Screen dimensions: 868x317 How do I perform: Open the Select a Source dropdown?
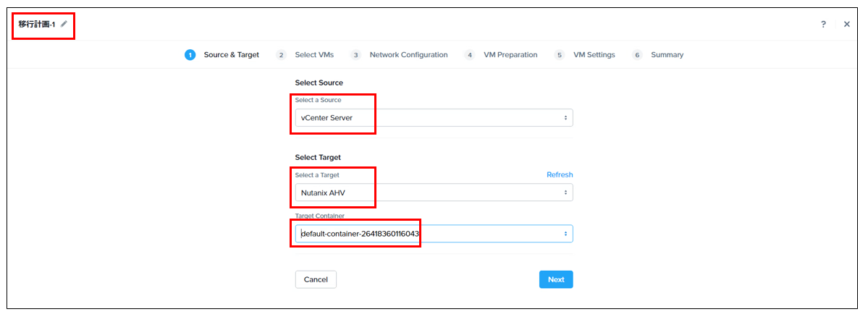[x=434, y=118]
